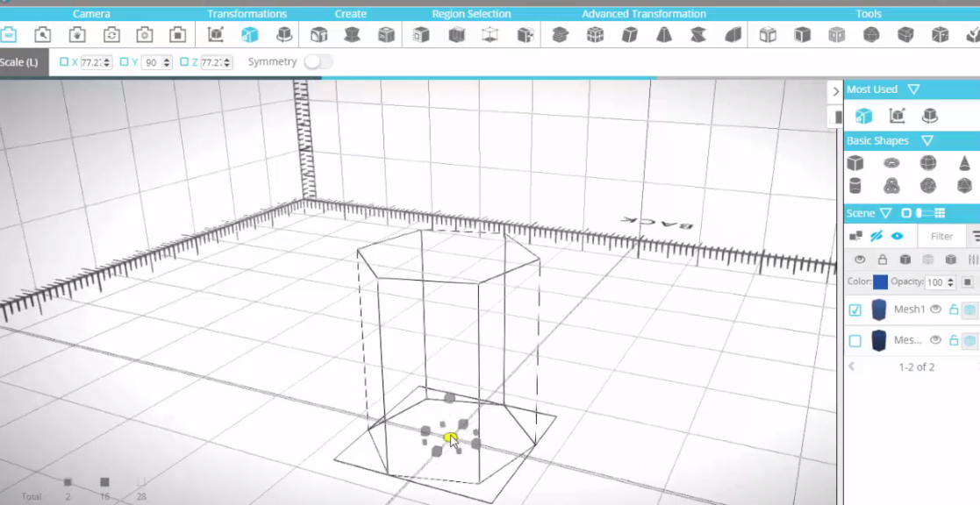This screenshot has width=980, height=505.
Task: Collapse the Basic Shapes section triangle
Action: tap(927, 140)
